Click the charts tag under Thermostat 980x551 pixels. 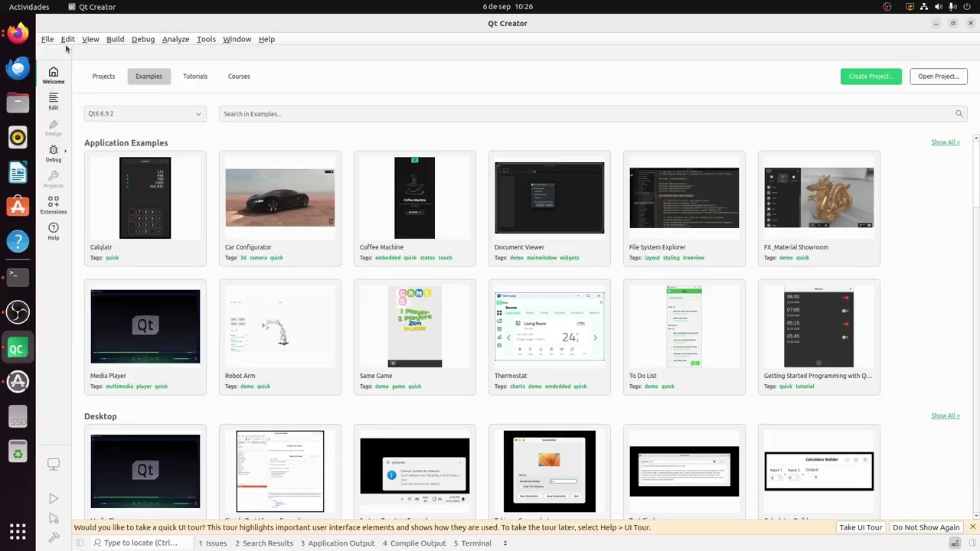(518, 386)
